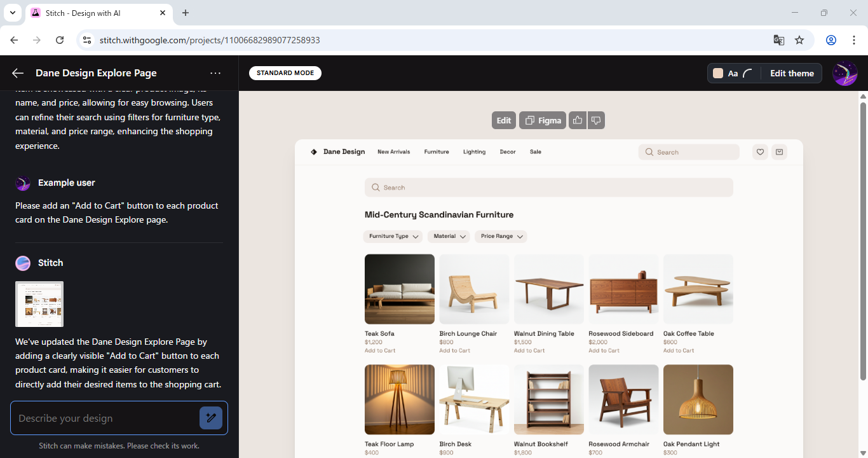The image size is (868, 458).
Task: Expand the Material filter dropdown
Action: click(x=449, y=236)
